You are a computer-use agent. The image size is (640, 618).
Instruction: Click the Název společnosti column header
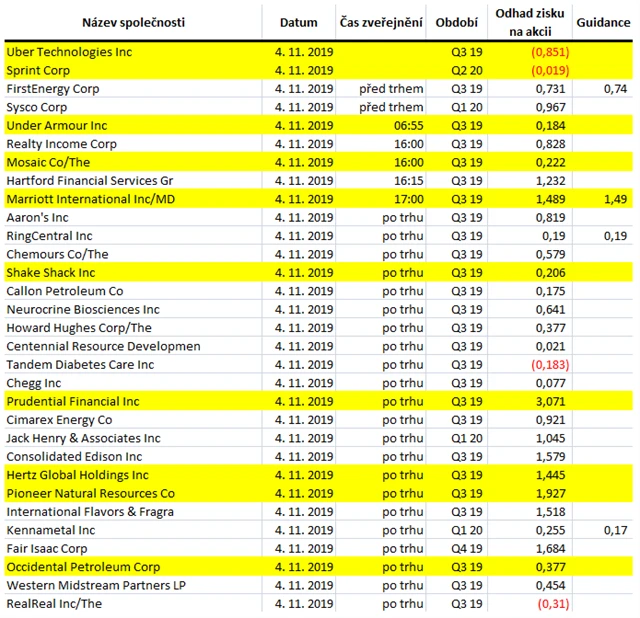[133, 22]
